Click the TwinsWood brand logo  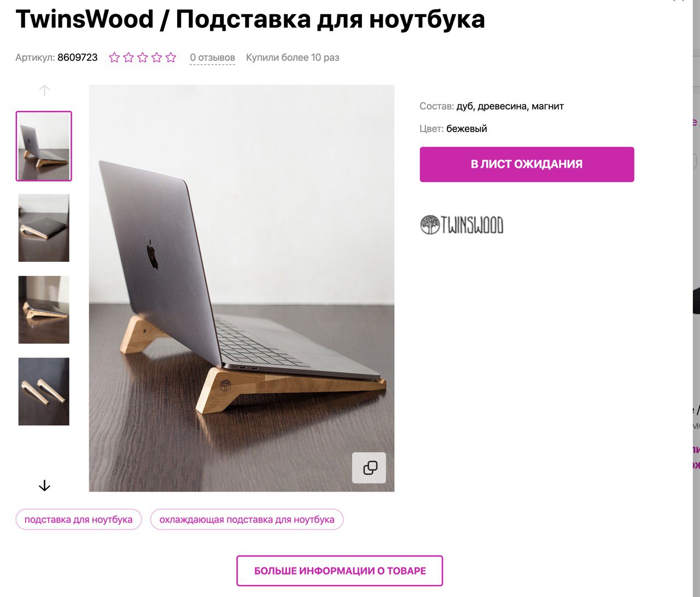tap(462, 225)
